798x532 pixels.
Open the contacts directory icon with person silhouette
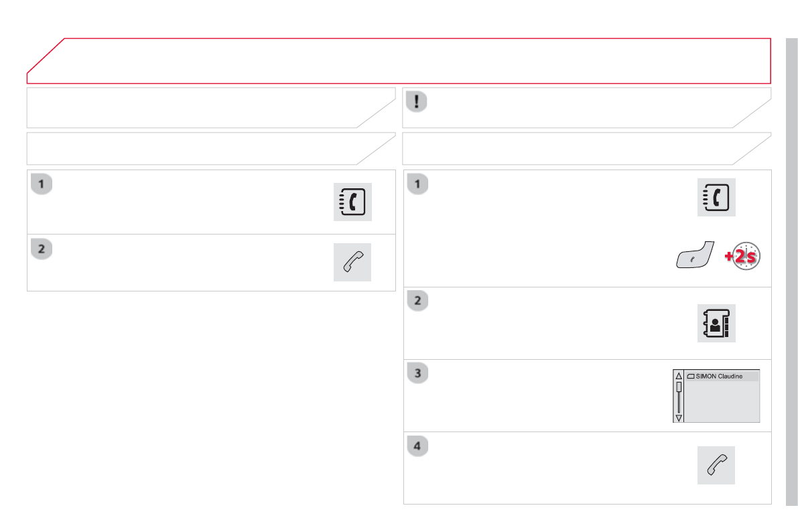pyautogui.click(x=716, y=324)
